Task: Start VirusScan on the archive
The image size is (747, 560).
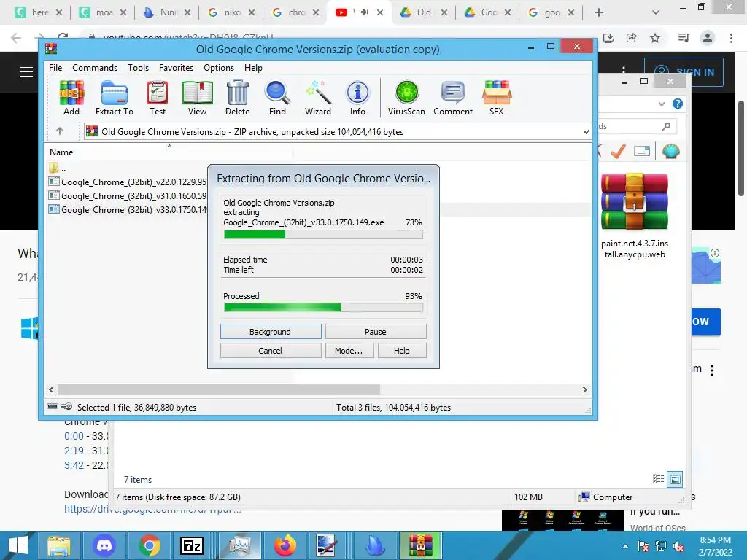Action: [x=406, y=98]
